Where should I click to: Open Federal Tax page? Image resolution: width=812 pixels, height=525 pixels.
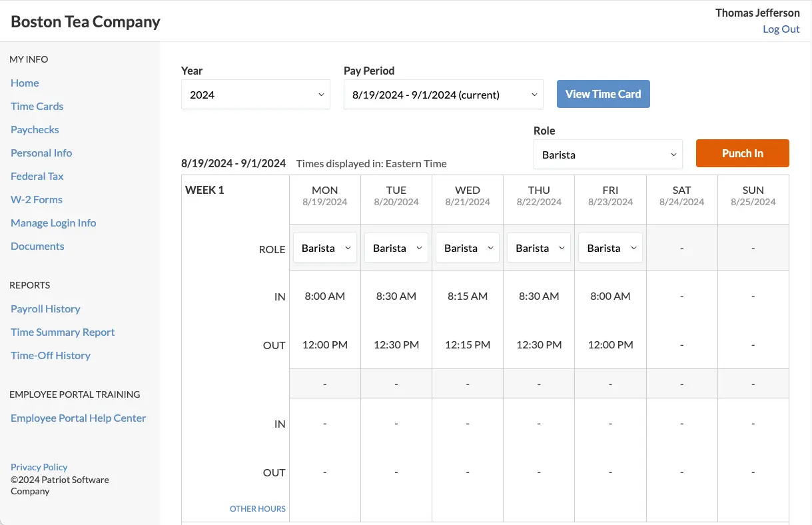[x=37, y=177]
